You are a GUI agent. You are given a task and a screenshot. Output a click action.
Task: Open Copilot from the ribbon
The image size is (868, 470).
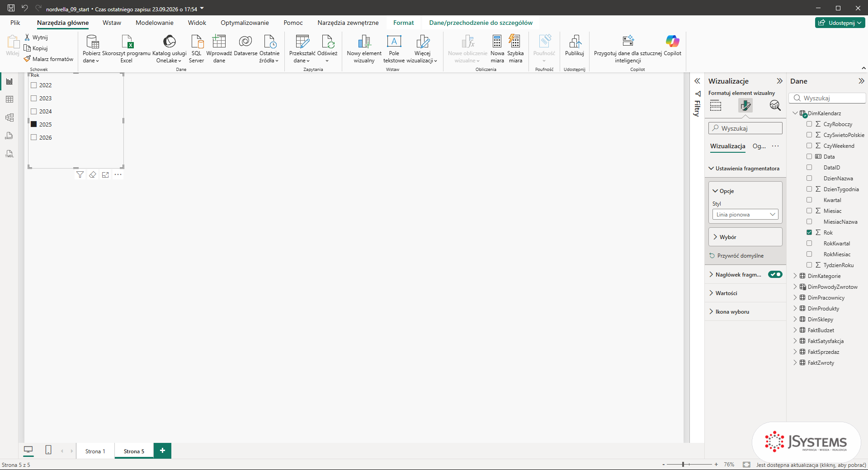tap(672, 45)
